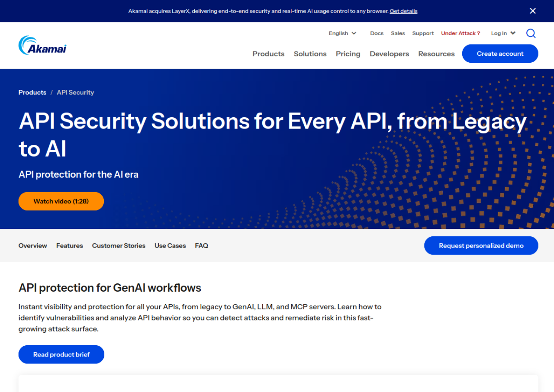Click the Create account button
Screen dimensions: 554x392
pos(500,54)
